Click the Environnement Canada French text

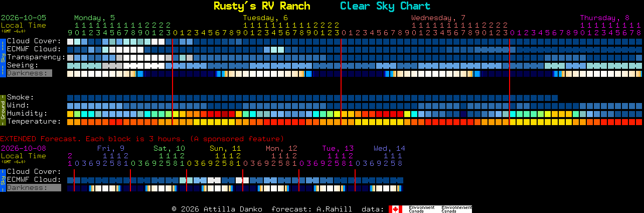456,209
